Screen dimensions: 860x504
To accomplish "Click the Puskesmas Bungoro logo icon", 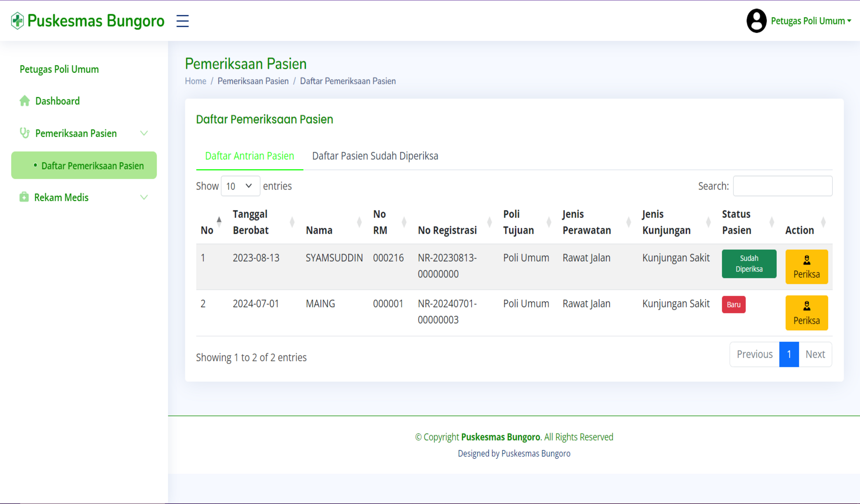I will (x=17, y=21).
